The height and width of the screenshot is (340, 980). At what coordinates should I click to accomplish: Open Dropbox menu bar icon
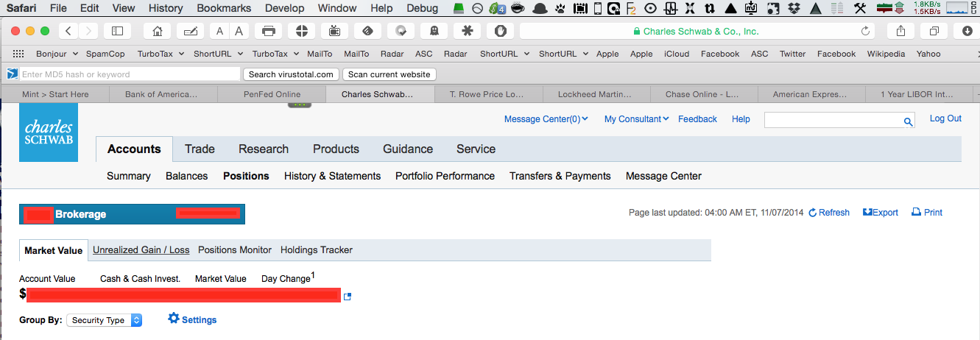coord(794,8)
